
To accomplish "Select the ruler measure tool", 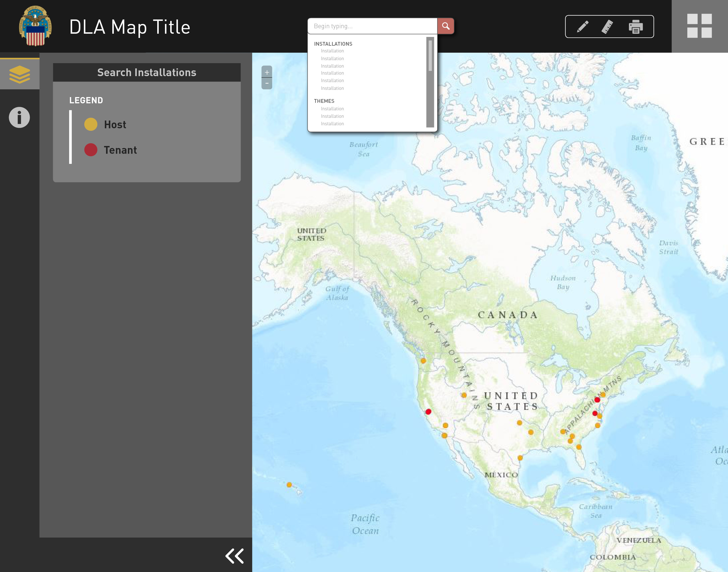I will (607, 26).
